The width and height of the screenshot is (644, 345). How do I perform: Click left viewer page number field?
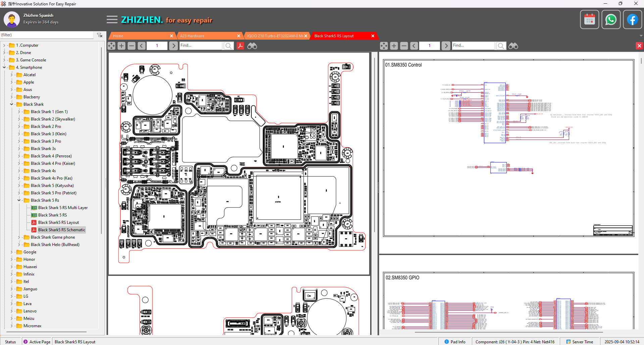(157, 46)
